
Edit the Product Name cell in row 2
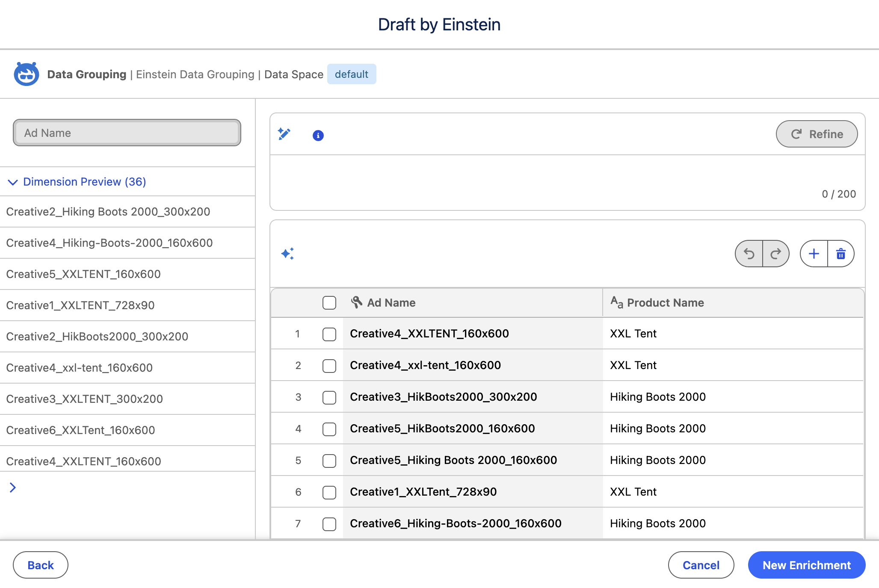(733, 365)
